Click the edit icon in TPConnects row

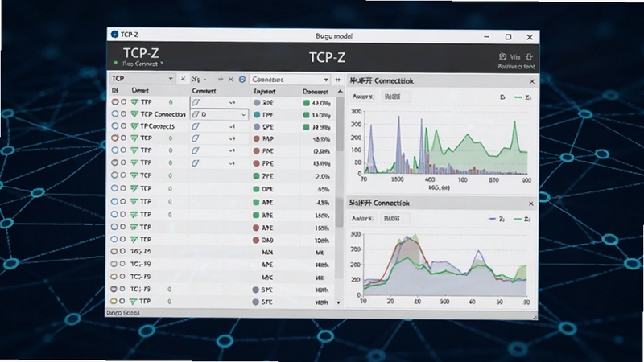tap(196, 126)
